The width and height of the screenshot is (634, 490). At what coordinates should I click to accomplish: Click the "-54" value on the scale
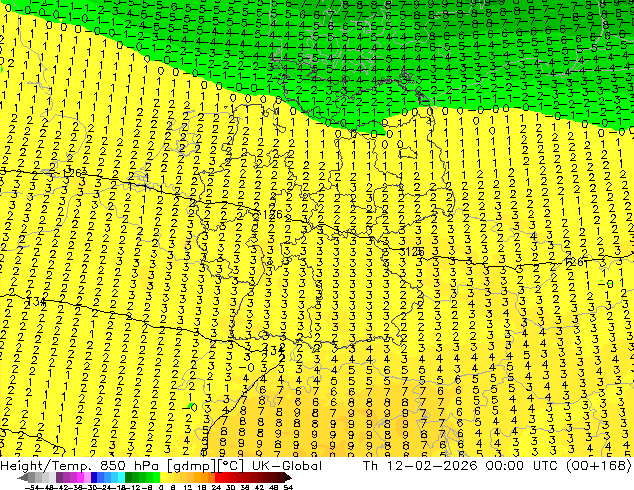[32, 487]
